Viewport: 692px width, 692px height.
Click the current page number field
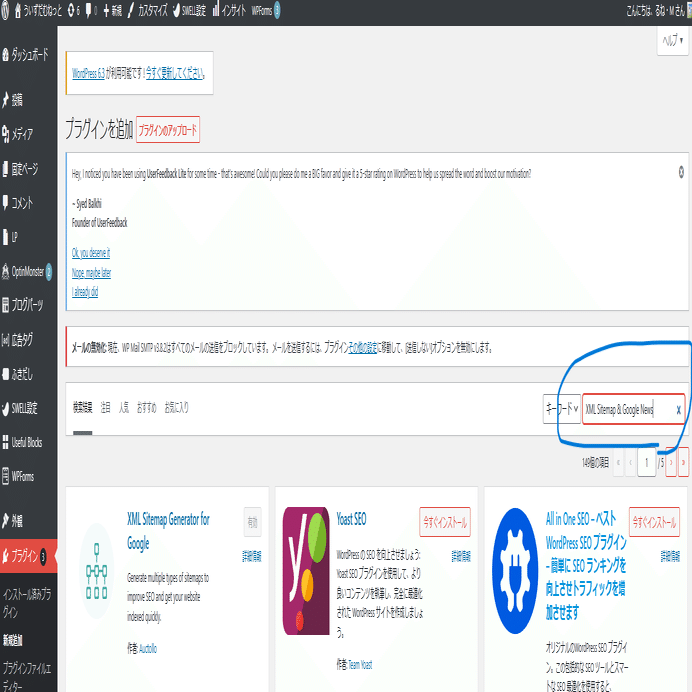647,463
